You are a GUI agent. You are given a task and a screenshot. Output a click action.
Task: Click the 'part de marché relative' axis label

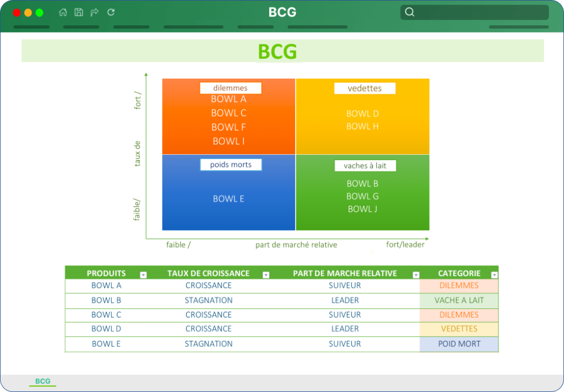296,245
